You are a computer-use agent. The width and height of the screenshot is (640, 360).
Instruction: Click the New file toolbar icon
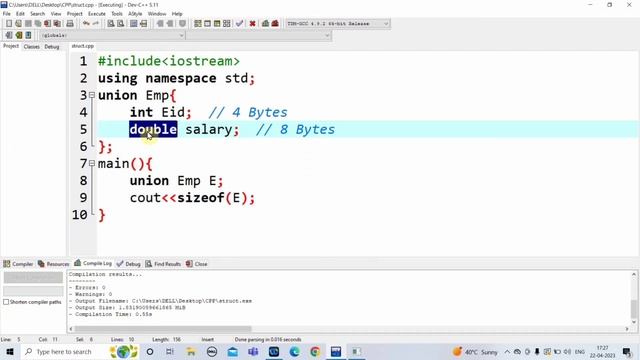pyautogui.click(x=9, y=24)
